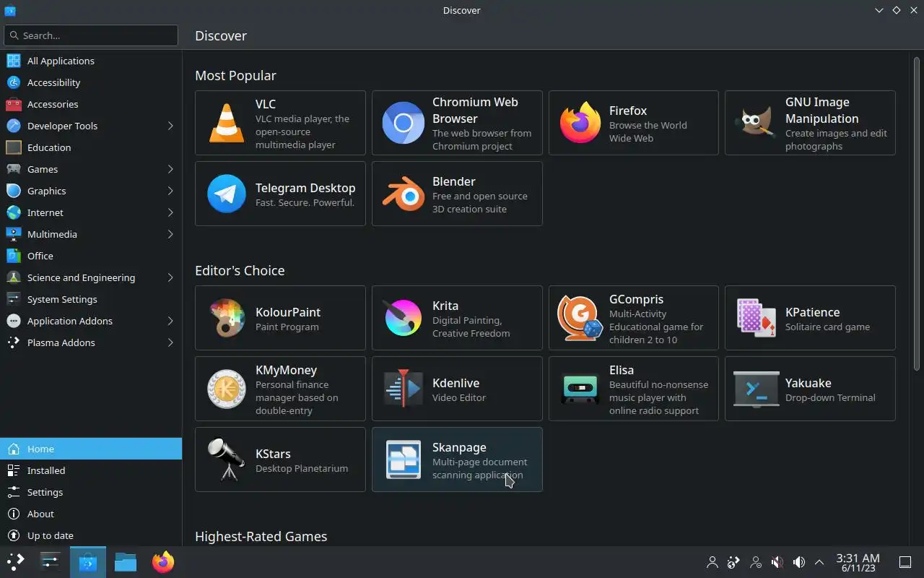
Task: Expand the Graphics category arrow
Action: [170, 191]
